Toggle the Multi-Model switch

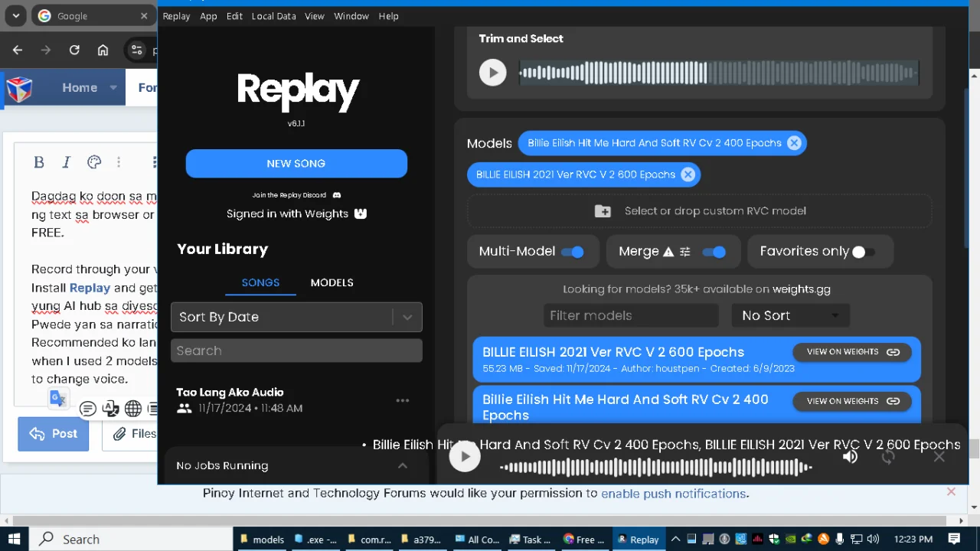tap(573, 252)
